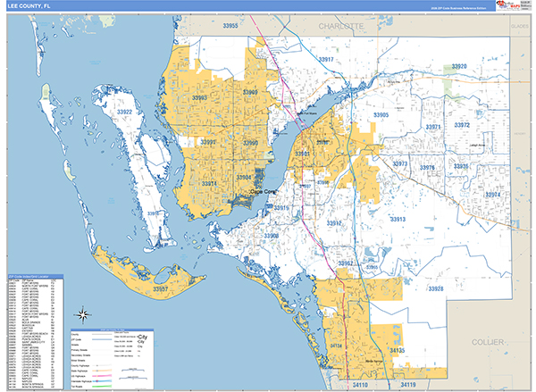Screen dimensions: 536x392
Task: Click the large 'City' sample in legend
Action: (x=142, y=337)
